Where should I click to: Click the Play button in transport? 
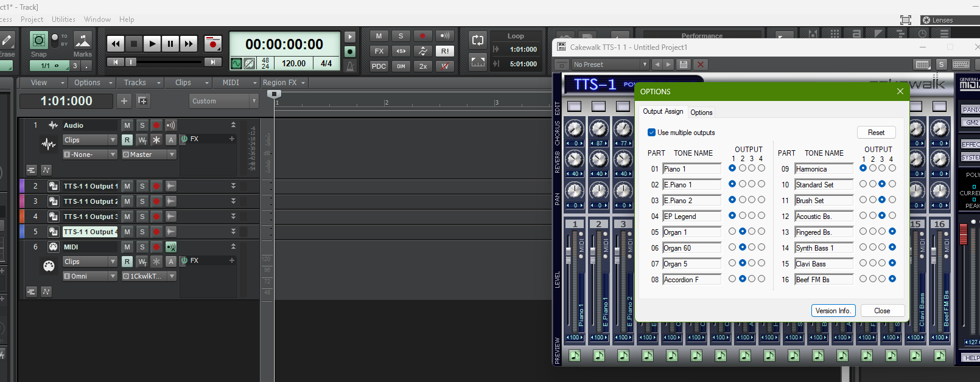click(x=152, y=44)
